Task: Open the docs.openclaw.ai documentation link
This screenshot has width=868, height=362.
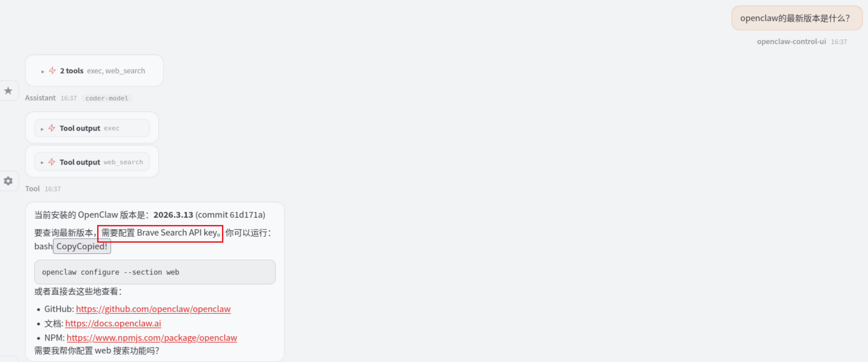Action: click(x=113, y=323)
